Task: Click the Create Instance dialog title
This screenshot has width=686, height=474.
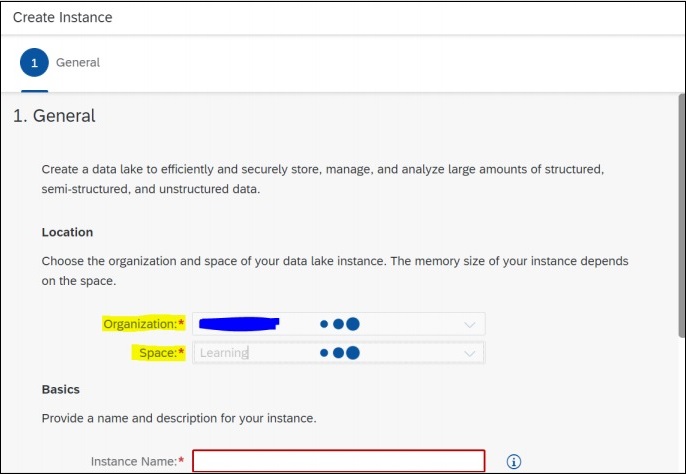Action: 62,17
